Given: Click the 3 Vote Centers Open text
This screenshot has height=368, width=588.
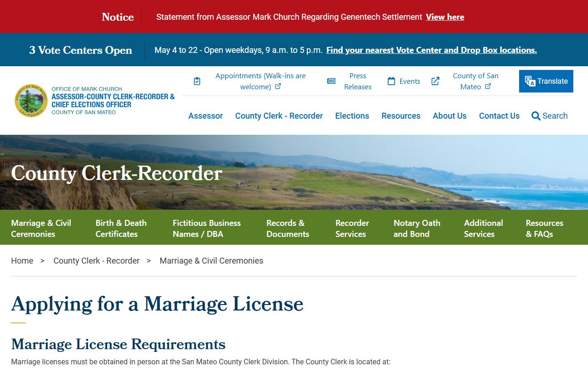Looking at the screenshot, I should (80, 50).
